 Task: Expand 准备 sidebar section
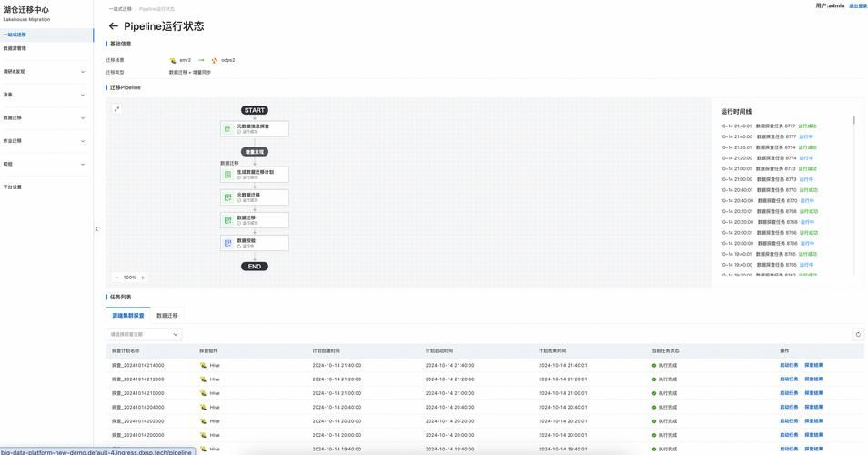point(46,95)
